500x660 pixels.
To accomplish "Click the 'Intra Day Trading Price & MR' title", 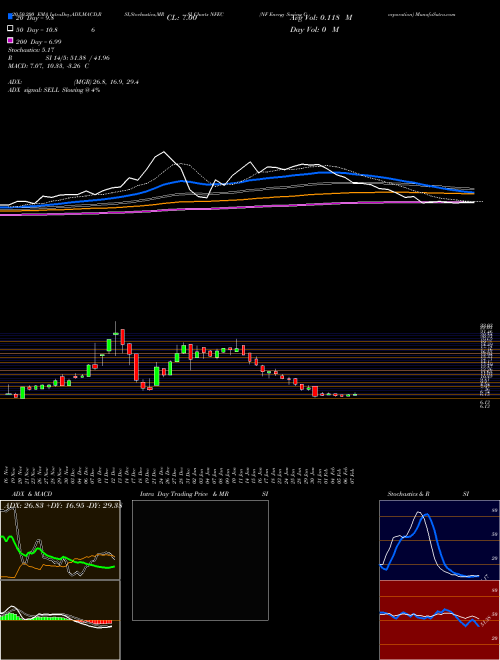I will 184,494.
